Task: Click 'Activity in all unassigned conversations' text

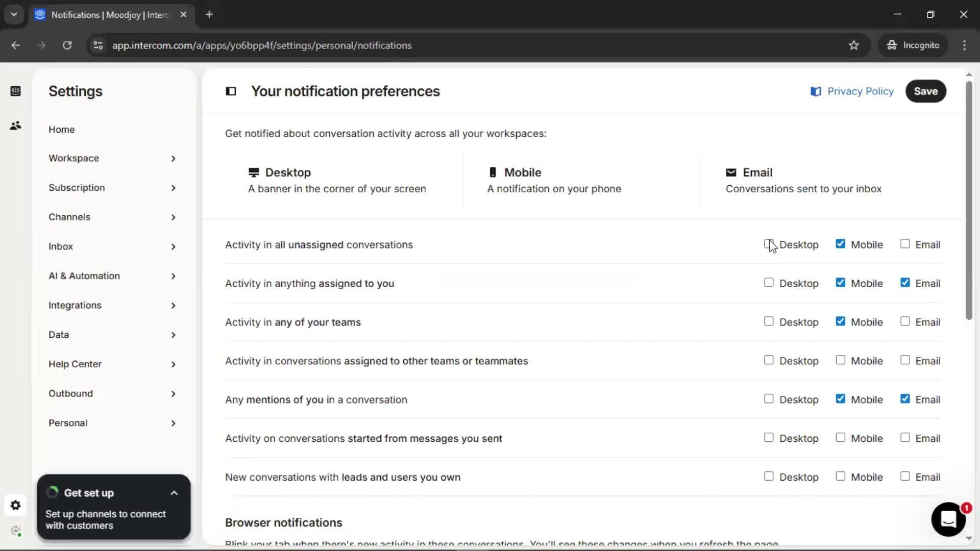Action: (x=319, y=245)
